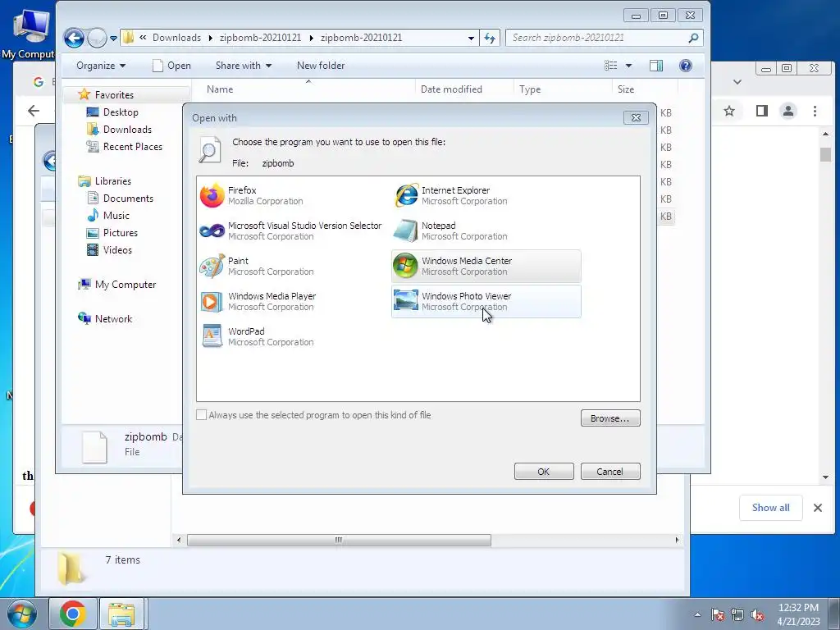Click the muted volume tray icon

click(x=757, y=614)
